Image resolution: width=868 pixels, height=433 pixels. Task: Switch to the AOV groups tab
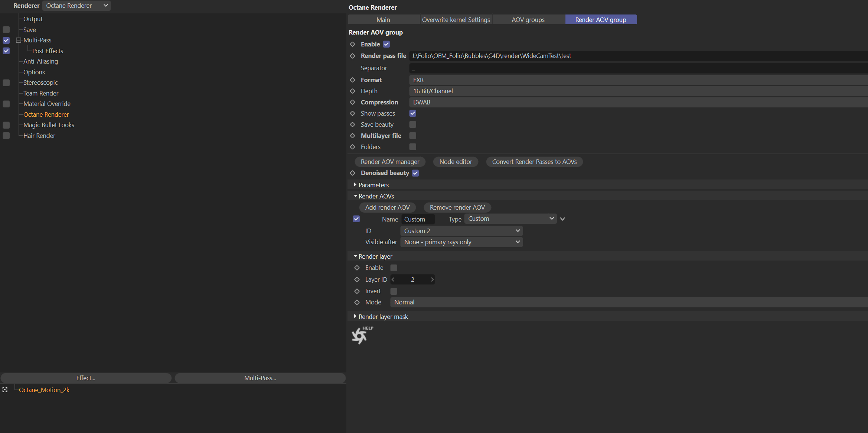point(528,20)
